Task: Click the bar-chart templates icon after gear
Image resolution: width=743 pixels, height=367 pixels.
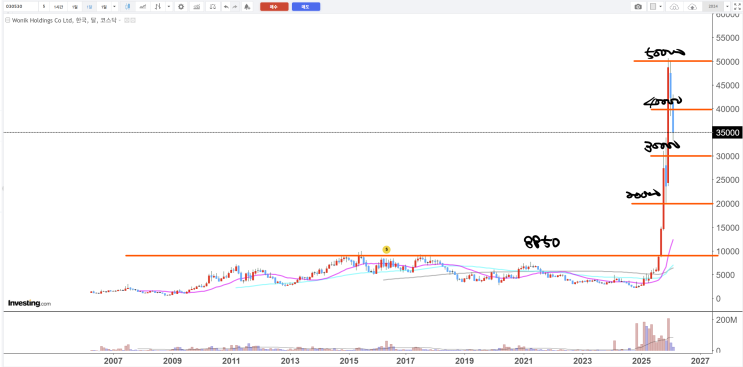Action: point(197,7)
